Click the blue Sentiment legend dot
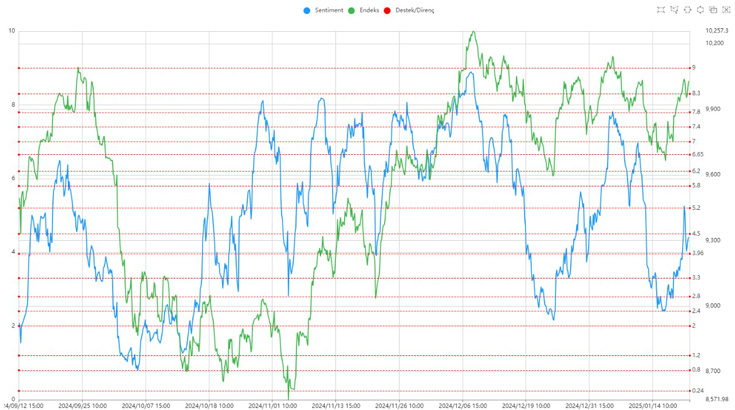This screenshot has height=410, width=735. pos(306,10)
